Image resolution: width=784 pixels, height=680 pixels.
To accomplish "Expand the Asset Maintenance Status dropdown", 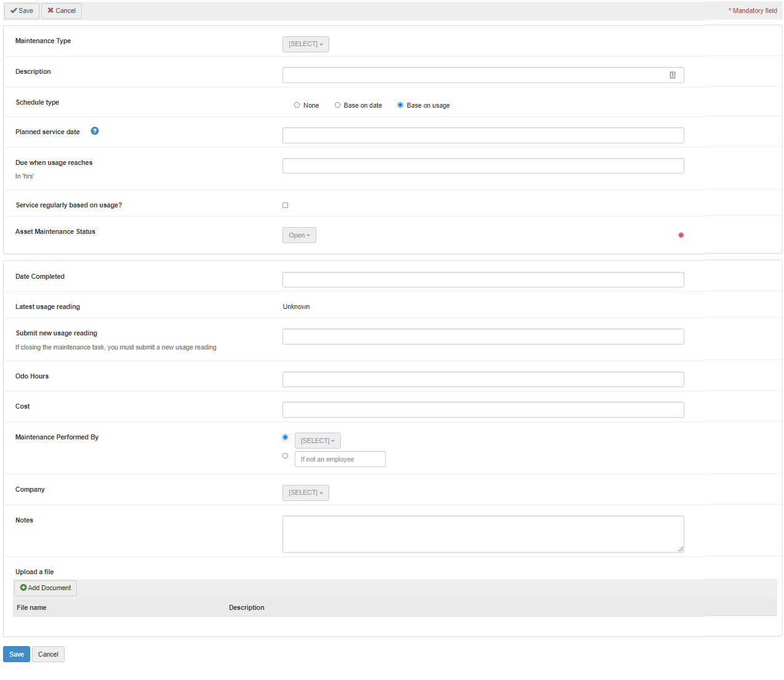I will [x=299, y=236].
